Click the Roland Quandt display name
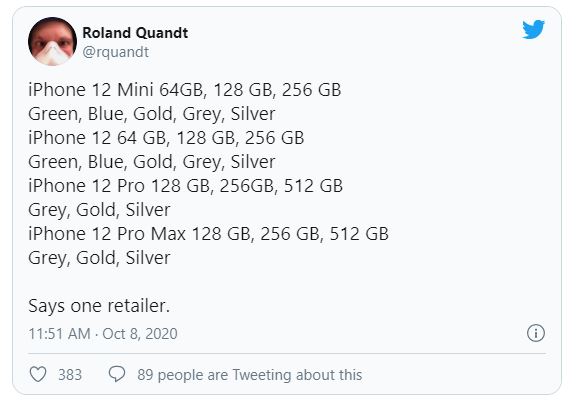Viewport: 576px width, 408px height. click(x=135, y=33)
